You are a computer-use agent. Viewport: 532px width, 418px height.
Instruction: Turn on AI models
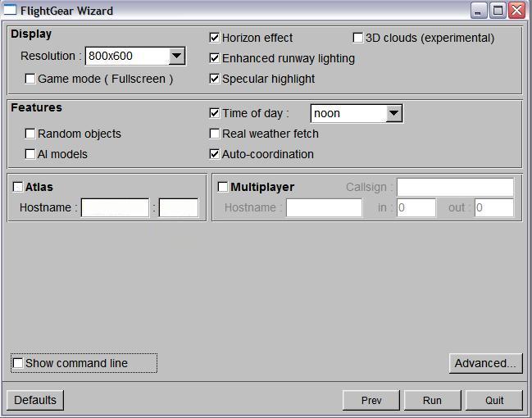click(30, 154)
